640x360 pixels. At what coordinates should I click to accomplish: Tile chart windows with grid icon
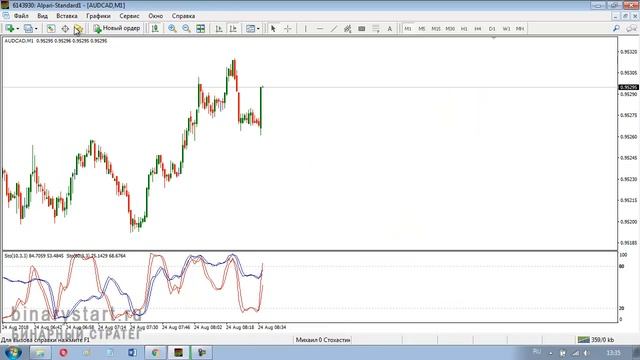[x=200, y=29]
